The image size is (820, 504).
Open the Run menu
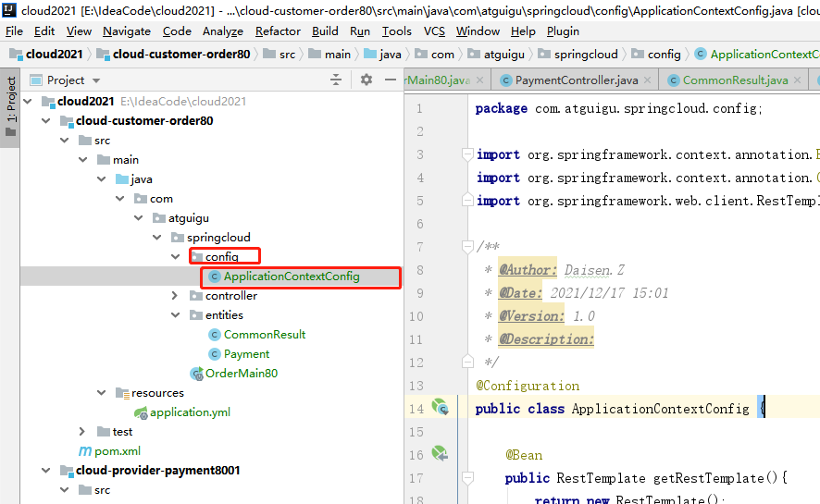tap(360, 31)
